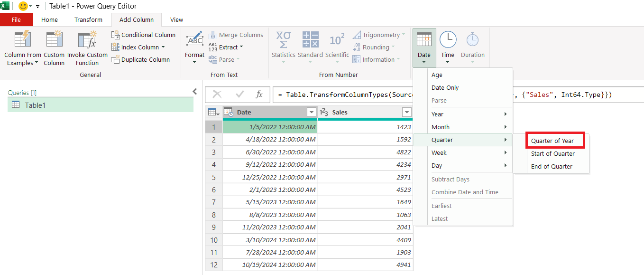Click the formula bar cancel X
This screenshot has width=644, height=275.
tap(217, 94)
